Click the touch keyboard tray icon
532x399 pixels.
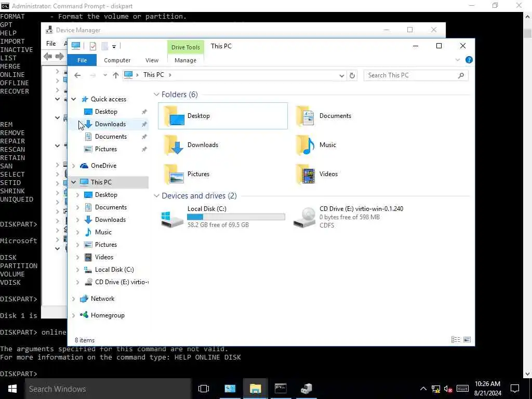coord(462,389)
